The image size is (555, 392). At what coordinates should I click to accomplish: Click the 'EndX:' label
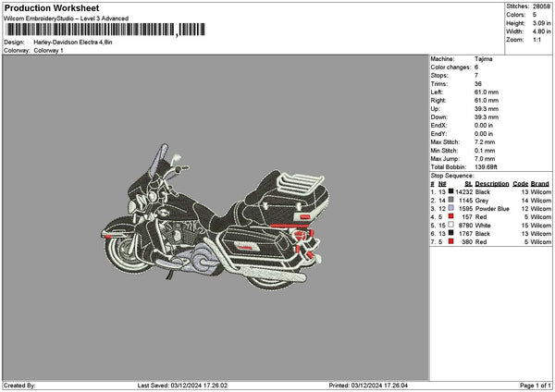(x=438, y=126)
